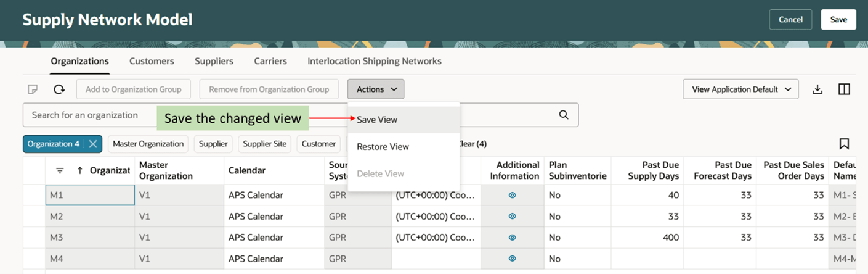Switch to the Interlocation Shipping Networks tab
Image resolution: width=868 pixels, height=274 pixels.
374,61
